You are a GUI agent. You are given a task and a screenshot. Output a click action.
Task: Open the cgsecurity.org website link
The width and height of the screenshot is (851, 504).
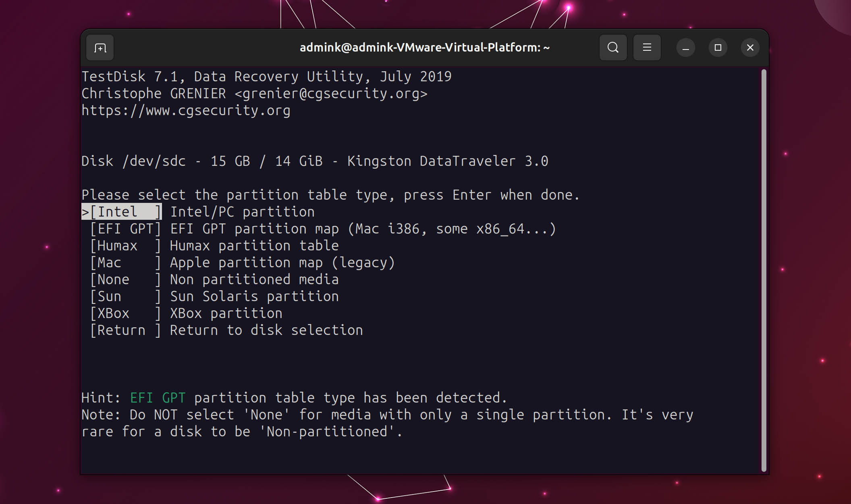(x=185, y=110)
